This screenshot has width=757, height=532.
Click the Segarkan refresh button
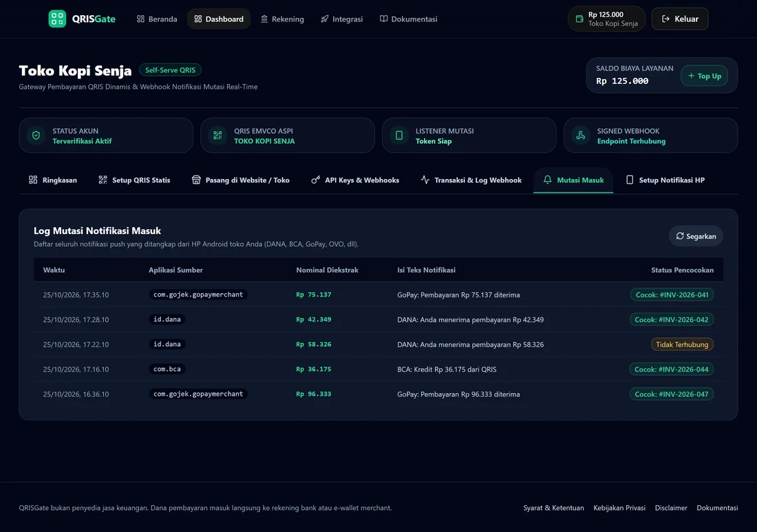pyautogui.click(x=696, y=236)
